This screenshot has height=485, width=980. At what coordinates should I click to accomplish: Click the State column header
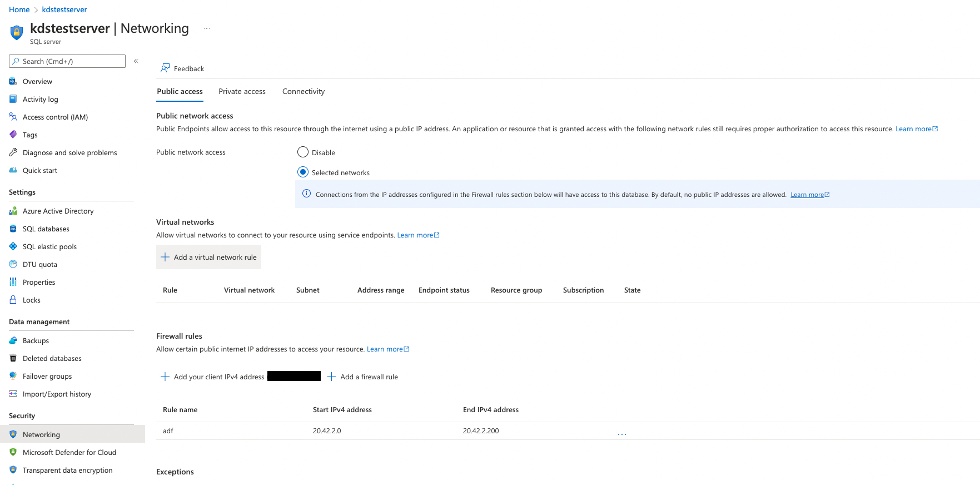(x=632, y=290)
